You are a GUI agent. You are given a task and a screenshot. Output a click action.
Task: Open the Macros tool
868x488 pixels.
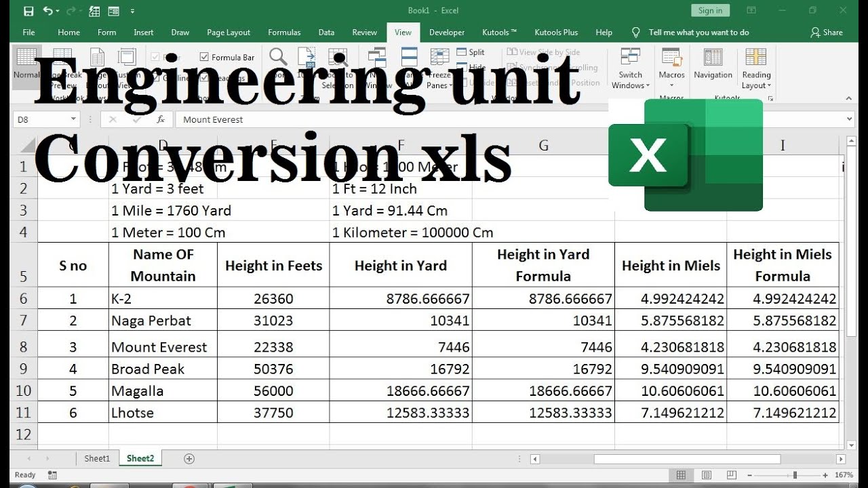coord(671,68)
